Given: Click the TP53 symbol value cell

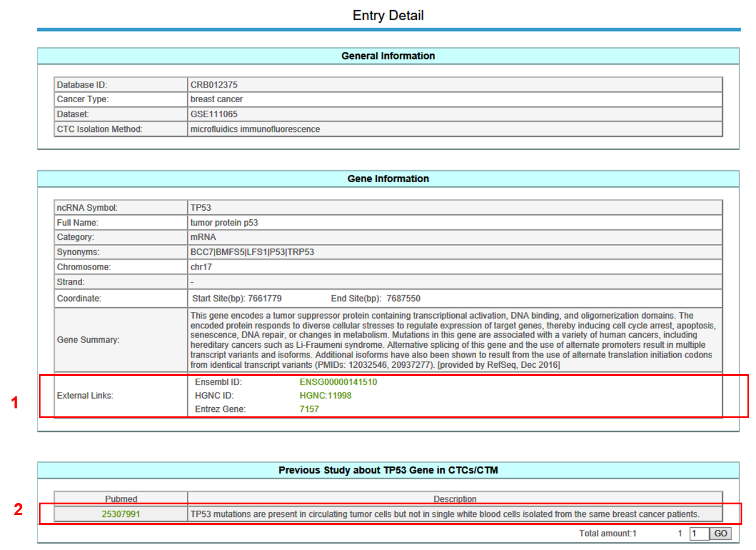Looking at the screenshot, I should point(201,208).
